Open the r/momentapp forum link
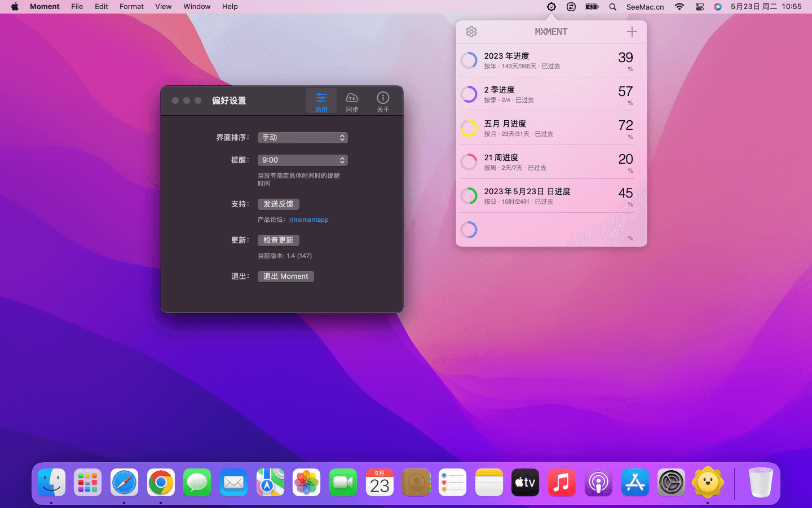Screen dimensions: 812x508 308,220
